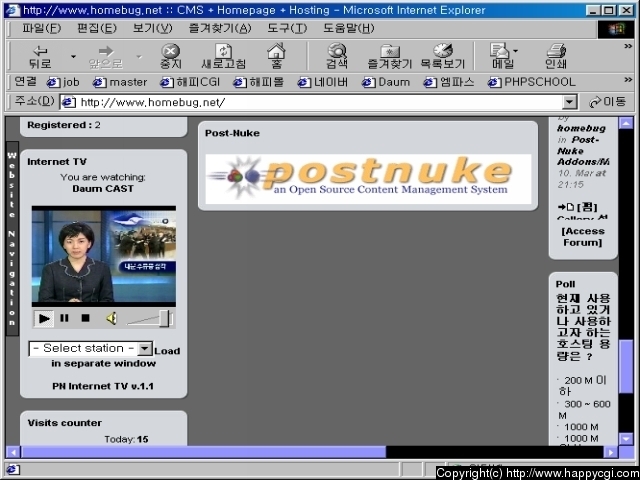Open the 편집(E) menu
The height and width of the screenshot is (480, 640).
point(97,28)
